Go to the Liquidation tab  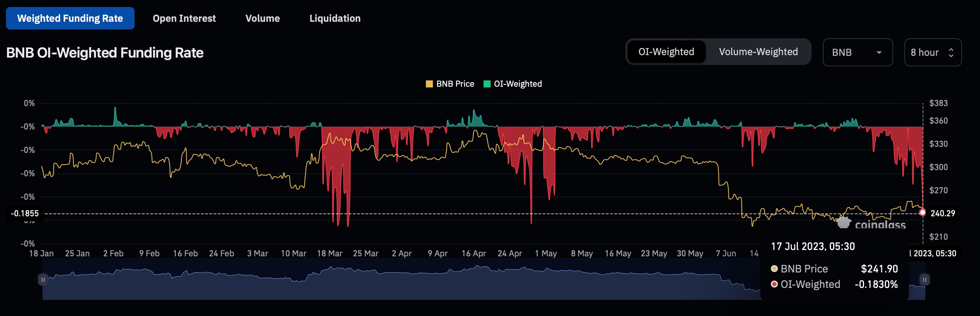pyautogui.click(x=335, y=18)
